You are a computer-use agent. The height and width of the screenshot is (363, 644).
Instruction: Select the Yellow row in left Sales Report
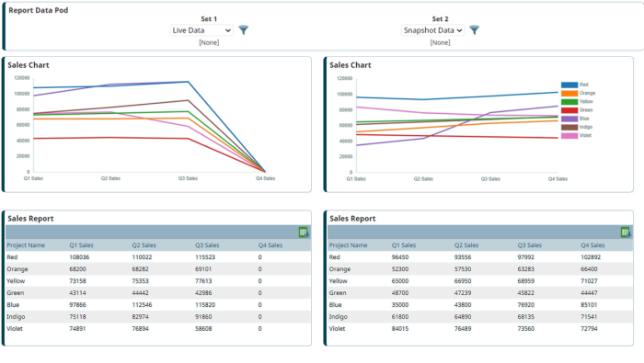158,281
